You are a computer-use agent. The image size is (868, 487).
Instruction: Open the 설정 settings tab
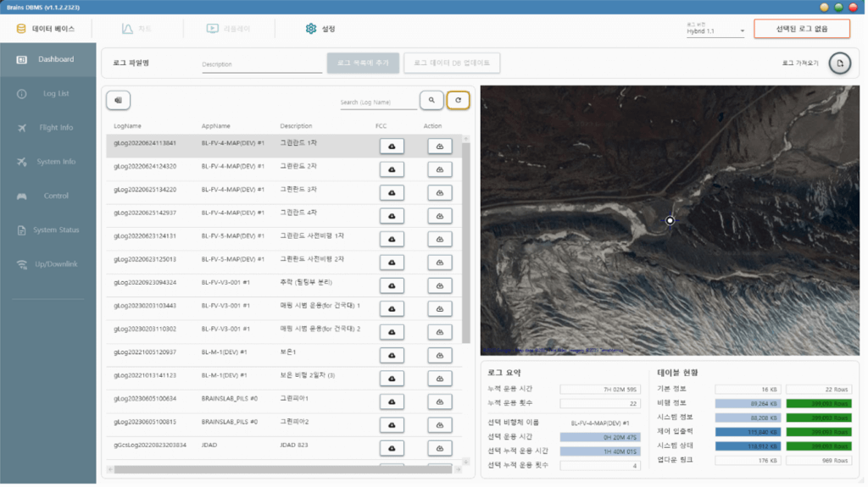coord(320,29)
